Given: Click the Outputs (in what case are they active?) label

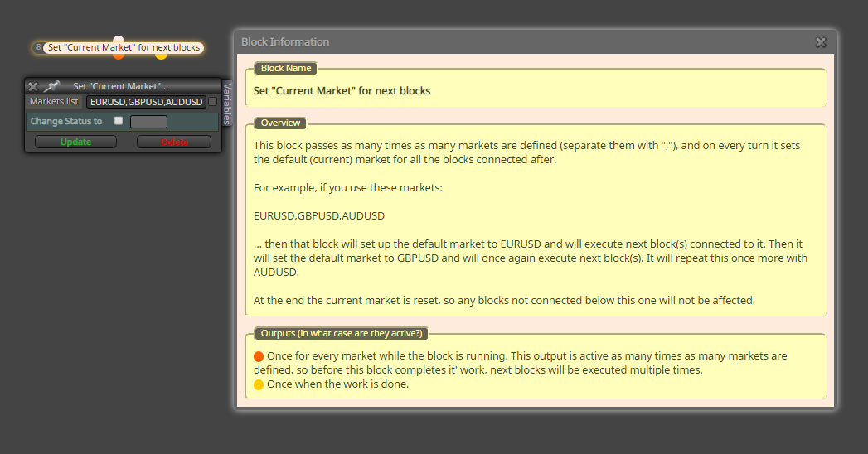Looking at the screenshot, I should (342, 333).
